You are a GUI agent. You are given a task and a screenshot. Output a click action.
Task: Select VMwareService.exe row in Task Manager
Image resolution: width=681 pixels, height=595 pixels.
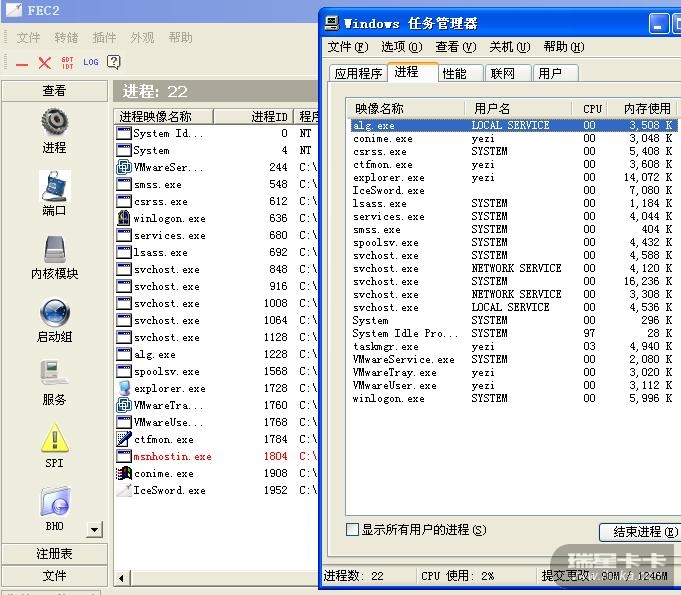click(x=514, y=359)
